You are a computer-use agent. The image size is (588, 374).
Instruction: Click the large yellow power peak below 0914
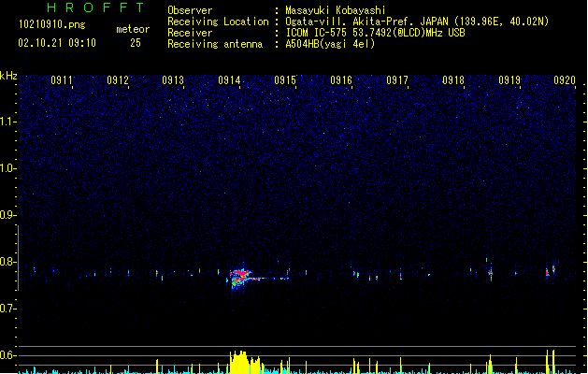pos(245,363)
